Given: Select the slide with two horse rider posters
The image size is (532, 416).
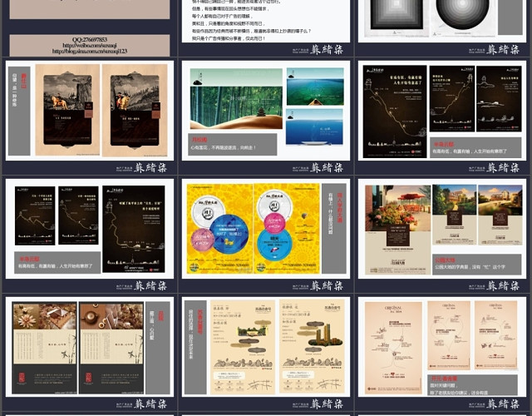Looking at the screenshot, I should point(90,111).
